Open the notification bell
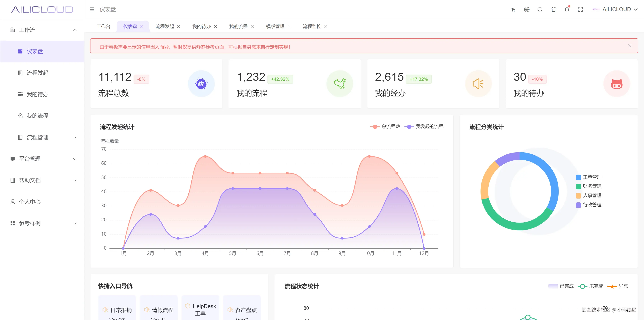Screen dimensions: 644x320 (567, 10)
